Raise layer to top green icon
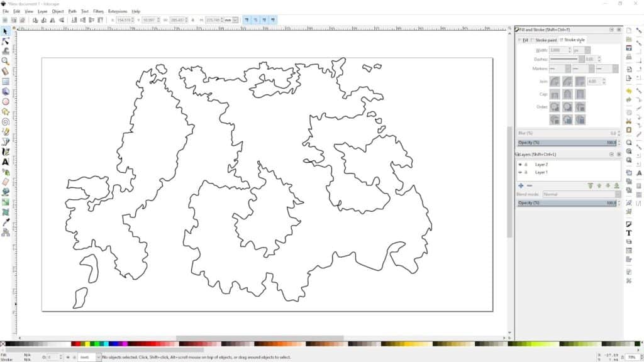The image size is (644, 362). 590,185
